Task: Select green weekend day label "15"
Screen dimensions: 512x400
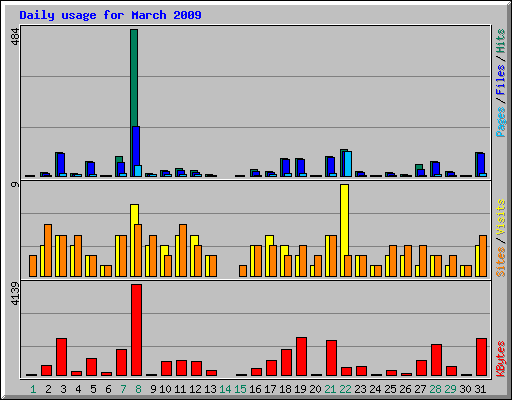Action: [240, 389]
